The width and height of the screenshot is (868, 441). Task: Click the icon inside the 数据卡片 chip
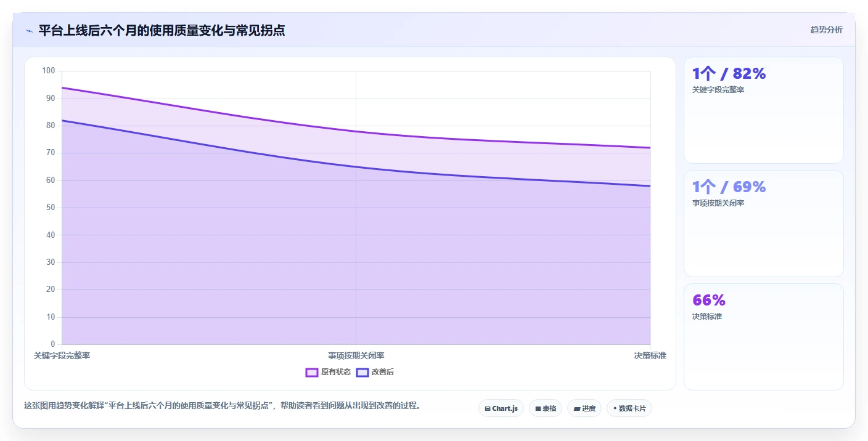coord(615,408)
